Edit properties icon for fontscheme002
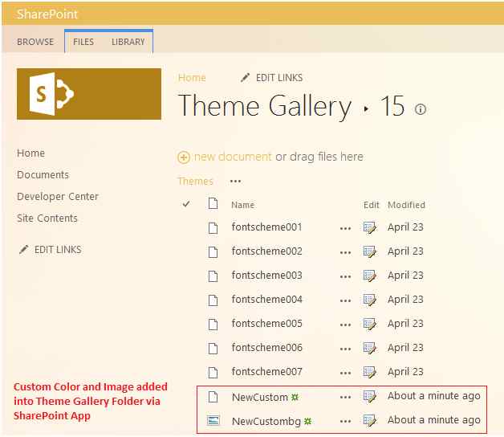 click(x=370, y=252)
